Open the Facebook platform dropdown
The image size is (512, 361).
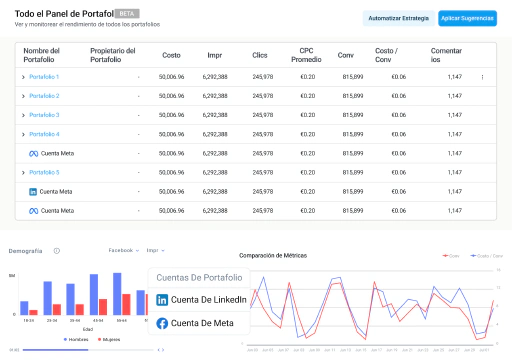[124, 250]
